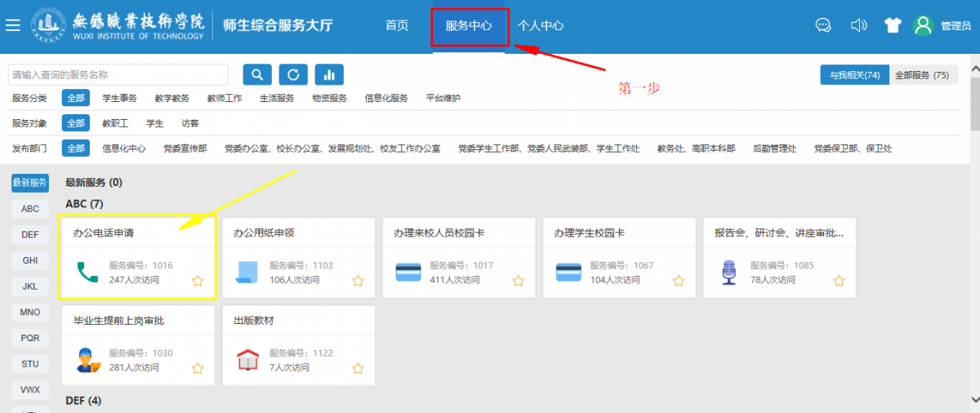Open the bar chart statistics button

[x=329, y=74]
